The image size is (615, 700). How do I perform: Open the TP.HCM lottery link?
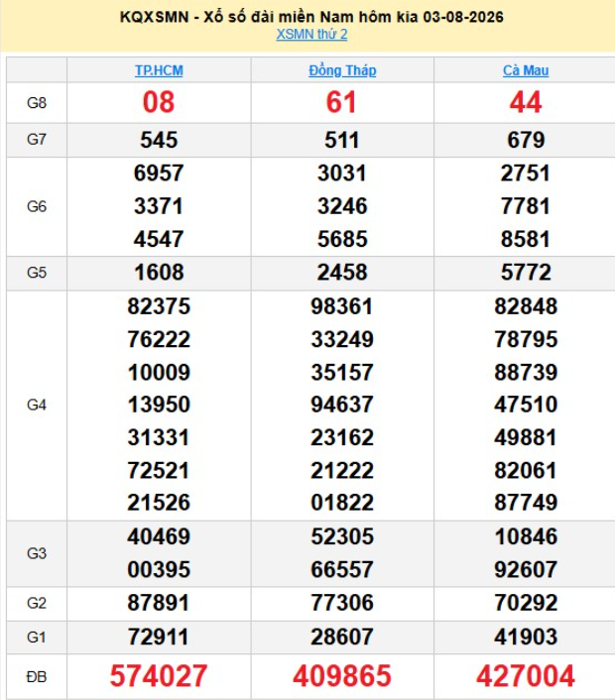point(159,70)
